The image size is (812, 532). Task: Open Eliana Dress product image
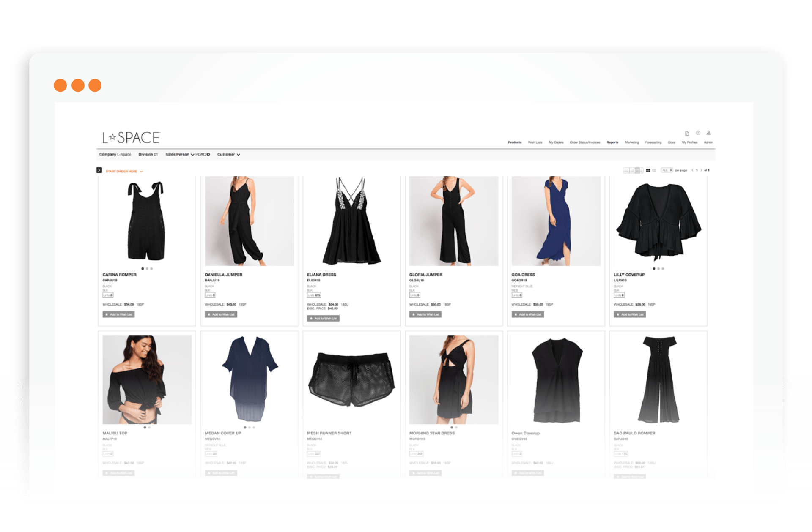(351, 221)
